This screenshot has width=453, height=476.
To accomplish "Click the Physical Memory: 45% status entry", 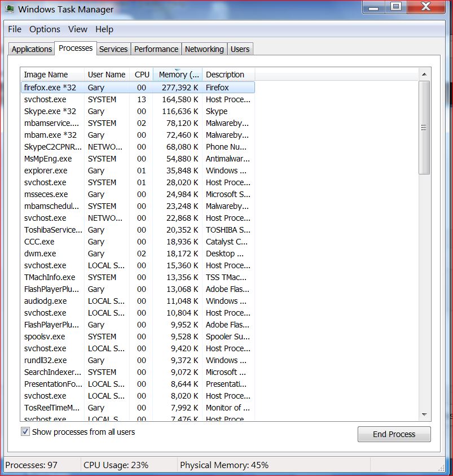I will tap(224, 465).
